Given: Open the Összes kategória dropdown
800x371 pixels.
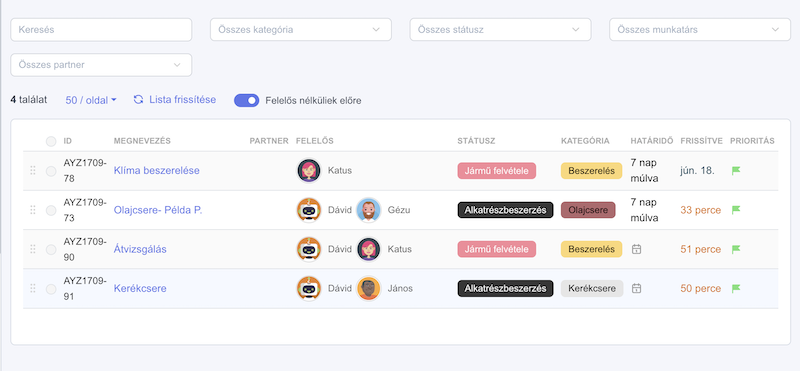Looking at the screenshot, I should [301, 30].
